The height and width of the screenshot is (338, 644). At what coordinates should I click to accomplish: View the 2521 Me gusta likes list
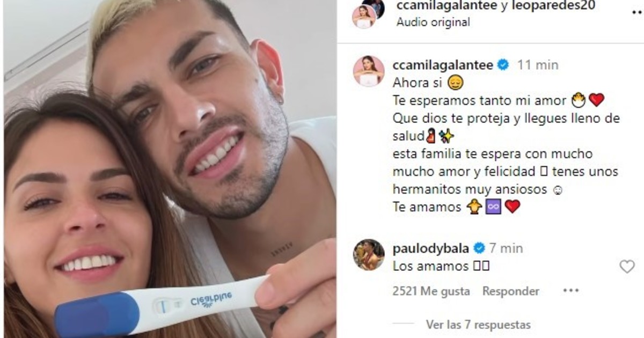[431, 291]
